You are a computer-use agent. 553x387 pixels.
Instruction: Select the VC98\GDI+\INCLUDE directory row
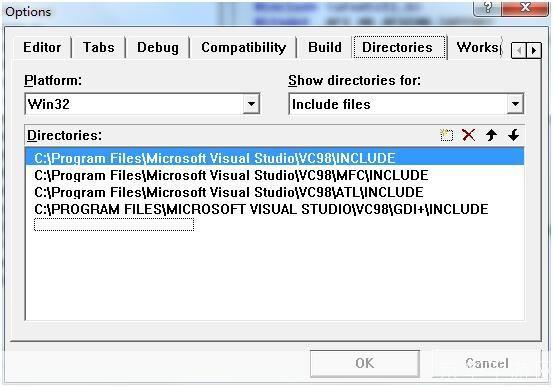(275, 209)
